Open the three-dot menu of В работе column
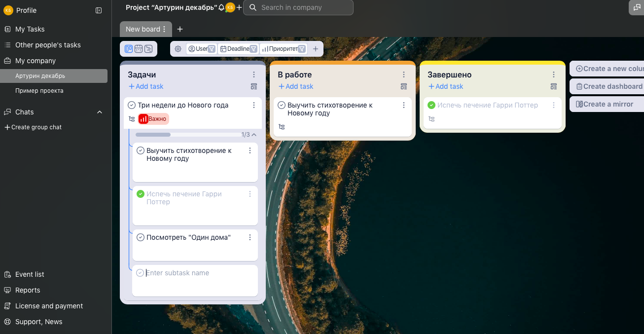This screenshot has width=644, height=334. 404,74
